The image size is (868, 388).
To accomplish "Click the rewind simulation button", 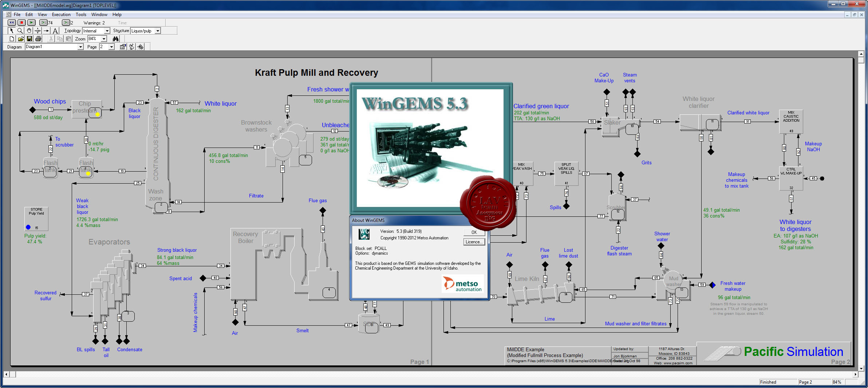I will pyautogui.click(x=12, y=23).
